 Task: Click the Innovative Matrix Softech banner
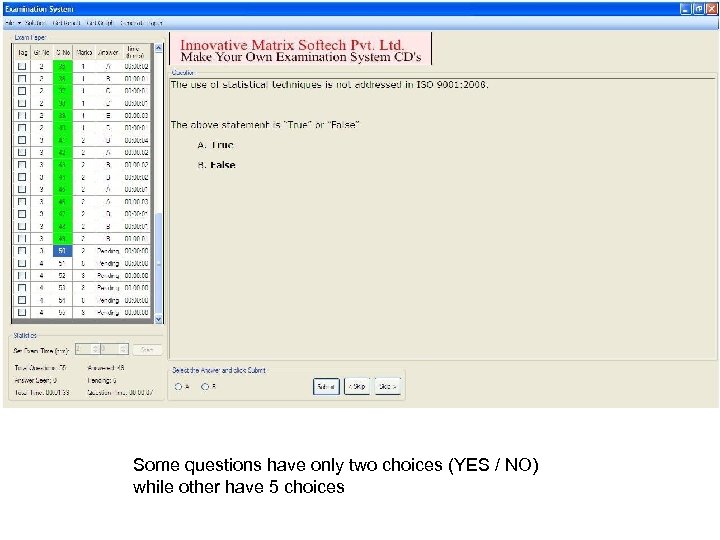tap(301, 50)
